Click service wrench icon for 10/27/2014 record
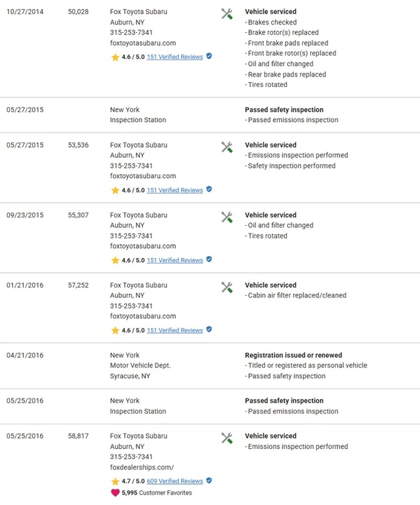This screenshot has width=420, height=505. pyautogui.click(x=226, y=14)
